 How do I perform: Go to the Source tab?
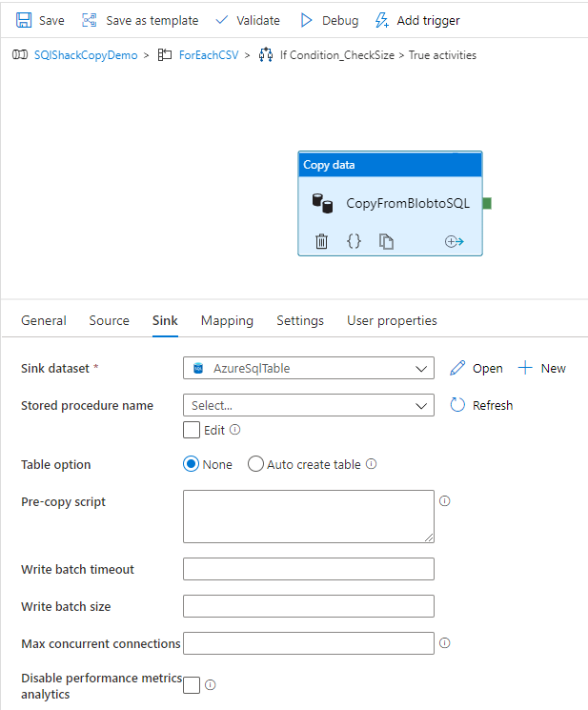[109, 320]
